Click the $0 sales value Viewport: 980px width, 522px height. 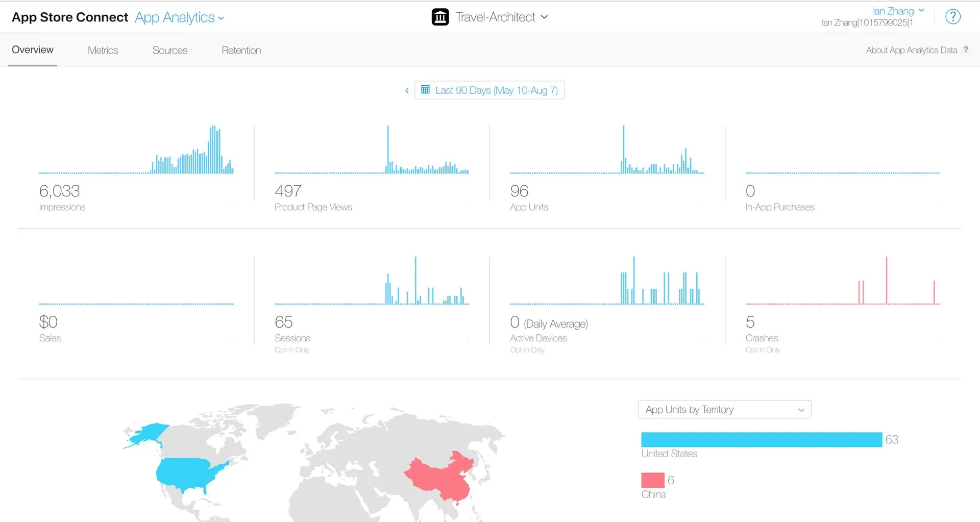point(48,322)
